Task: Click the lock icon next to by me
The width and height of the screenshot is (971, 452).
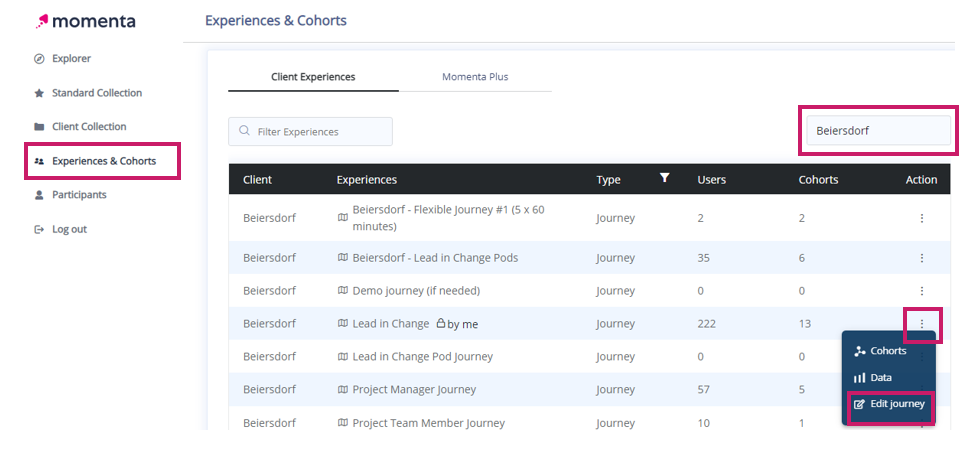Action: click(x=440, y=323)
